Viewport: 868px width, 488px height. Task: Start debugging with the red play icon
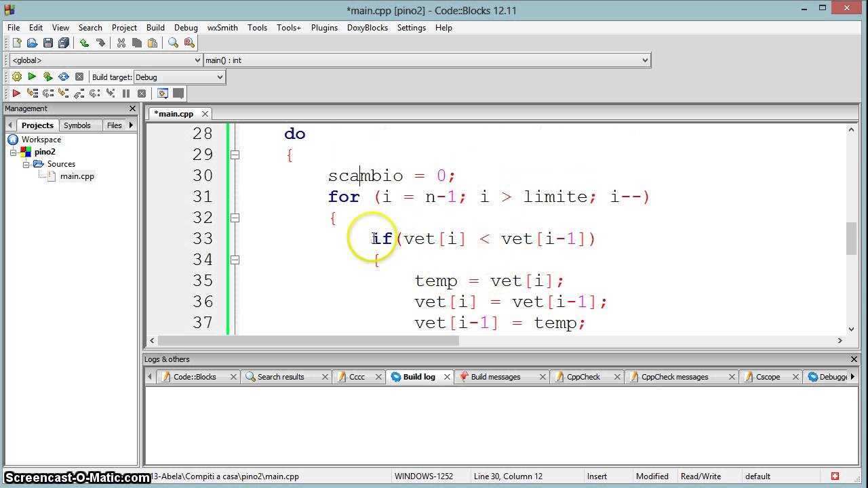coord(16,94)
